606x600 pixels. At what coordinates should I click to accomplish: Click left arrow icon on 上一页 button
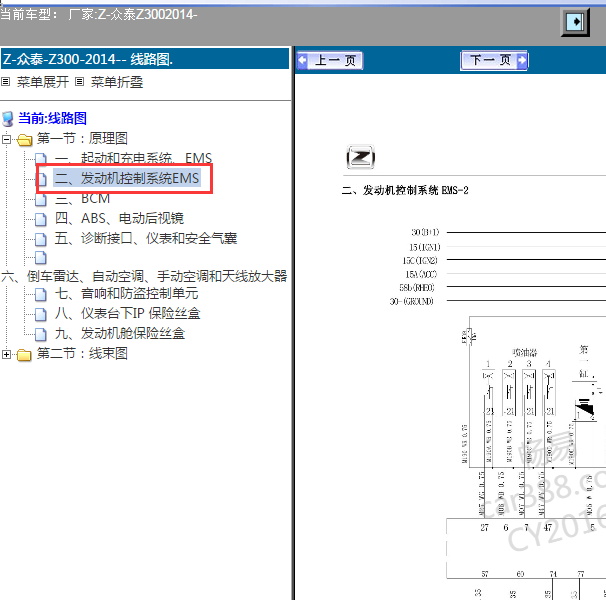pyautogui.click(x=302, y=60)
